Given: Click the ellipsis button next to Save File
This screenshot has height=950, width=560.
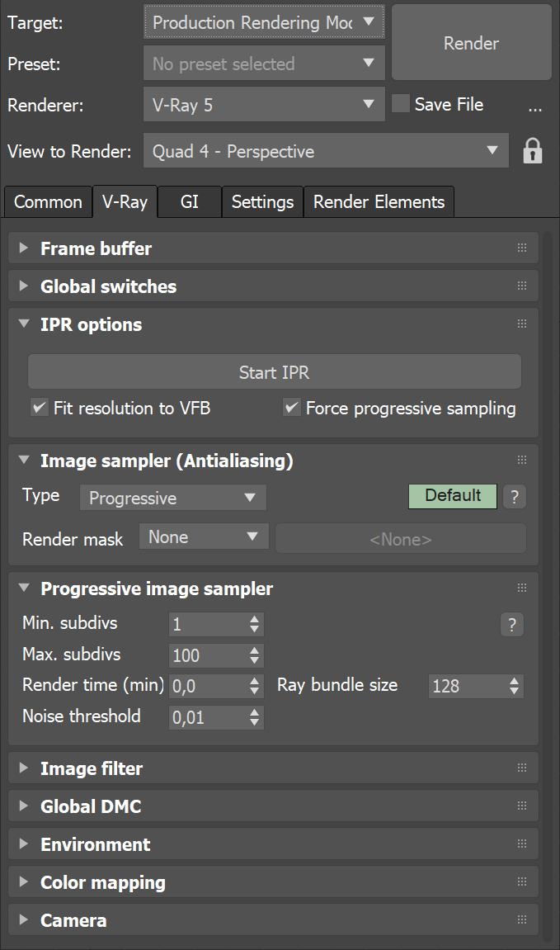Looking at the screenshot, I should coord(534,106).
